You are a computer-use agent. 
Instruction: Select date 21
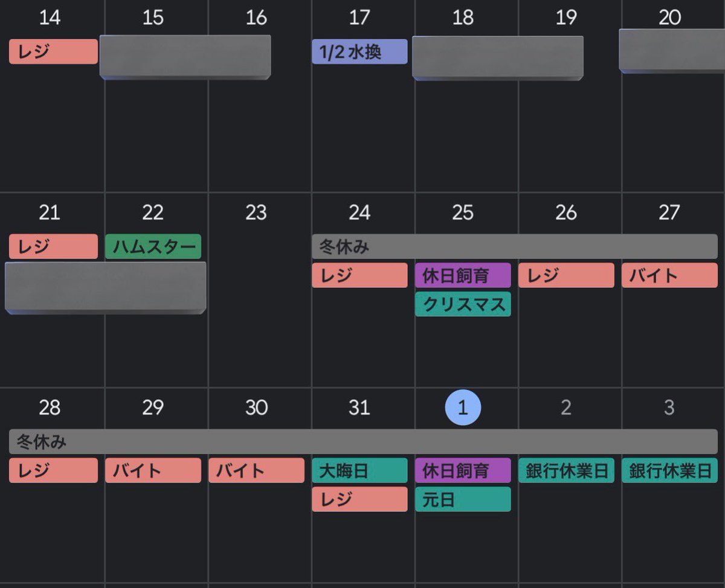point(50,213)
